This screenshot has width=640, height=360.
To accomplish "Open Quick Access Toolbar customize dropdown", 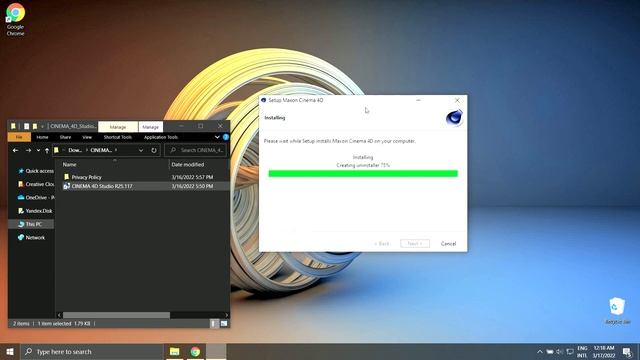I will point(42,127).
